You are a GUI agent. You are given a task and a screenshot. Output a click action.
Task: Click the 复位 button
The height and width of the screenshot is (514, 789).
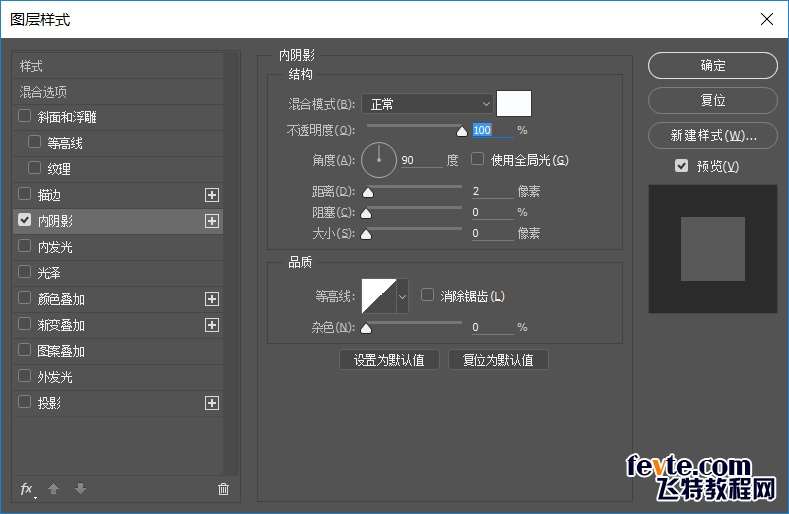pos(713,100)
